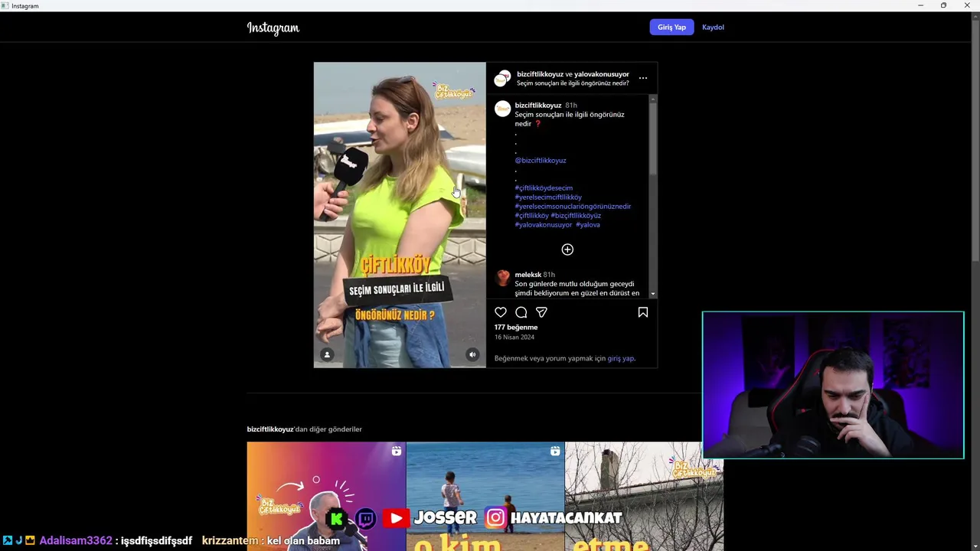Open bizciftlikkoyuz link in other posts heading
The image size is (980, 551).
269,429
